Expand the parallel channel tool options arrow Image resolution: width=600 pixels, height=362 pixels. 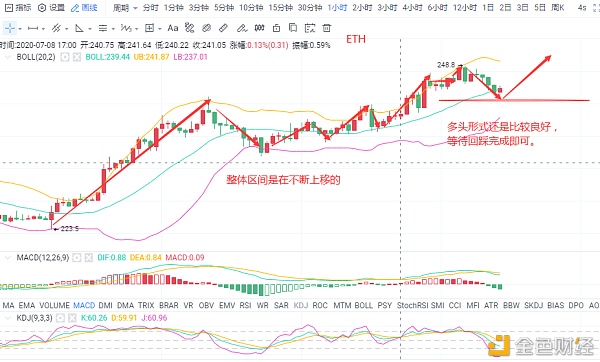(67, 29)
